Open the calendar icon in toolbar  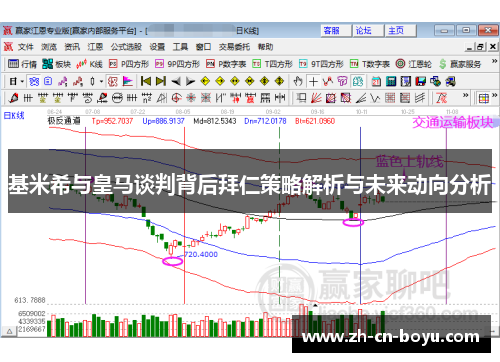(x=376, y=81)
